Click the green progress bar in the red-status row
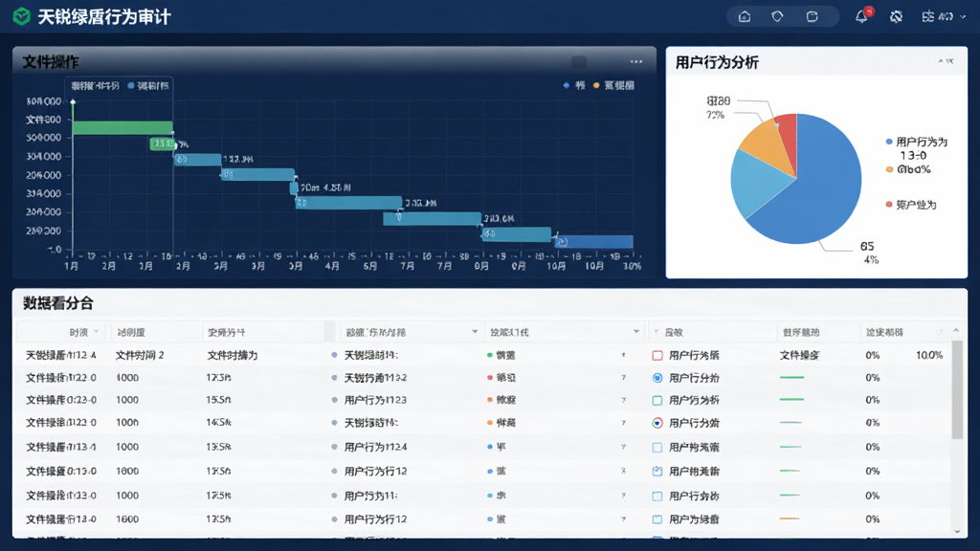 coord(791,377)
